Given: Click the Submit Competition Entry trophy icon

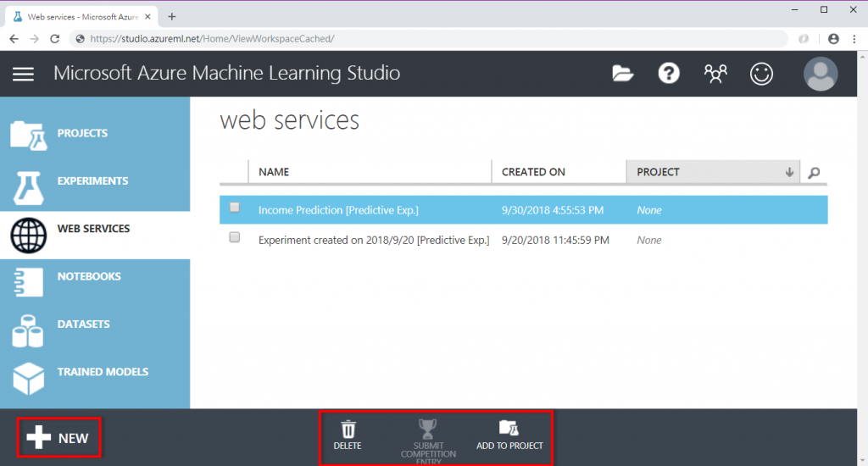Looking at the screenshot, I should 427,429.
